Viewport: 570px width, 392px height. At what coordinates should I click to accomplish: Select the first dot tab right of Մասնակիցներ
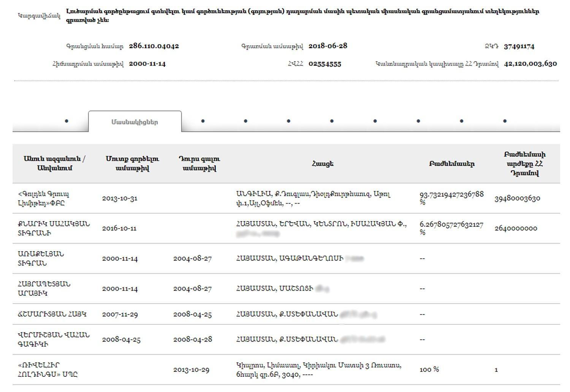click(x=203, y=121)
